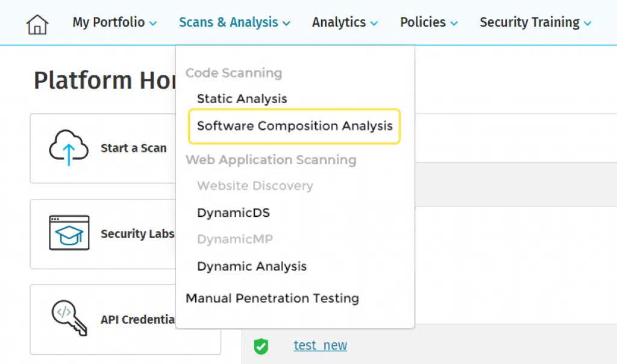Viewport: 617px width, 364px height.
Task: Collapse the Scans & Analysis menu
Action: pyautogui.click(x=234, y=22)
